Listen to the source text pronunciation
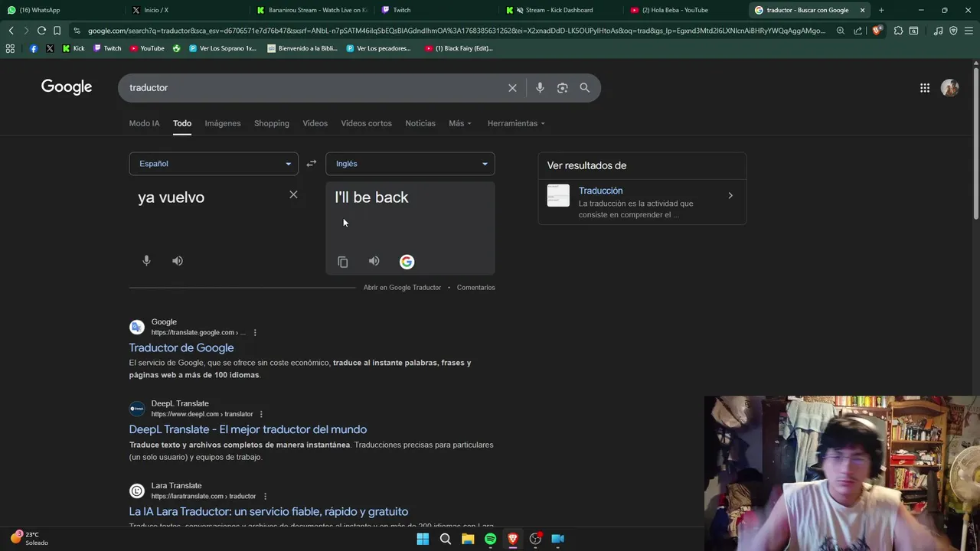Image resolution: width=980 pixels, height=551 pixels. [x=178, y=261]
